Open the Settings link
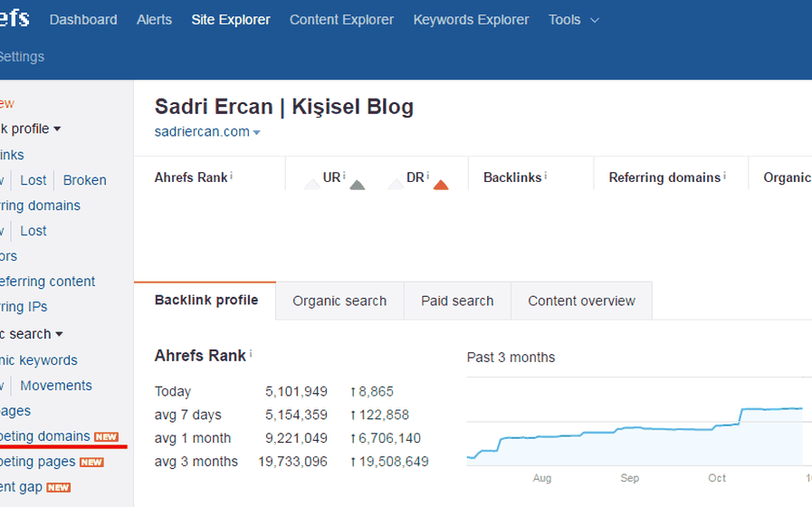The height and width of the screenshot is (507, 812). pos(22,56)
